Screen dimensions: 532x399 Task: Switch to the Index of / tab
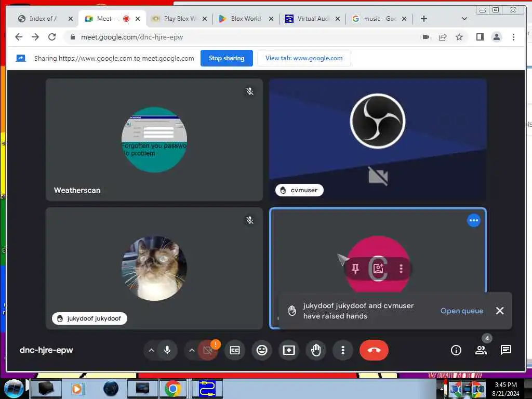42,19
